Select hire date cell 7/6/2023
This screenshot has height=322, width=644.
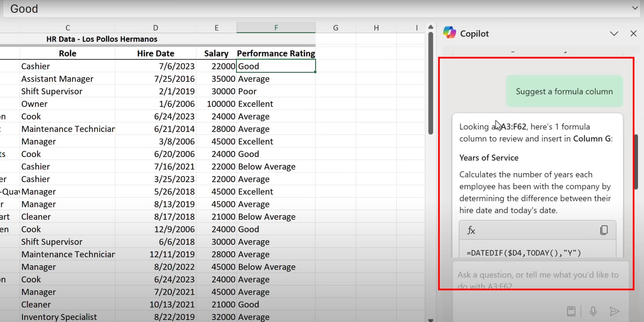tap(155, 66)
